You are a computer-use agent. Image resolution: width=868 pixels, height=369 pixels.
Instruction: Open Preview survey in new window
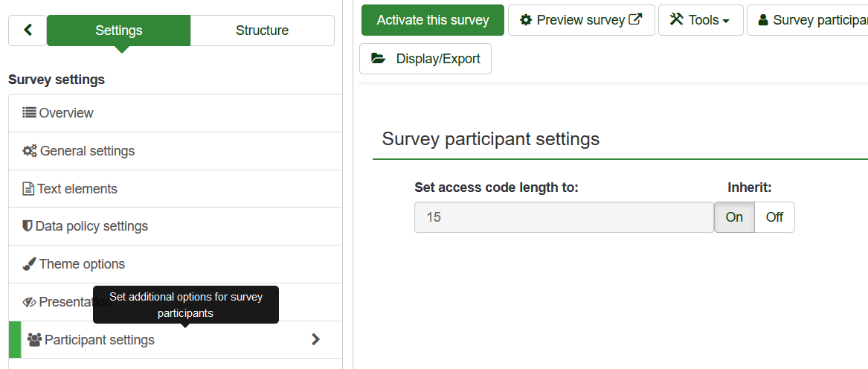click(581, 20)
